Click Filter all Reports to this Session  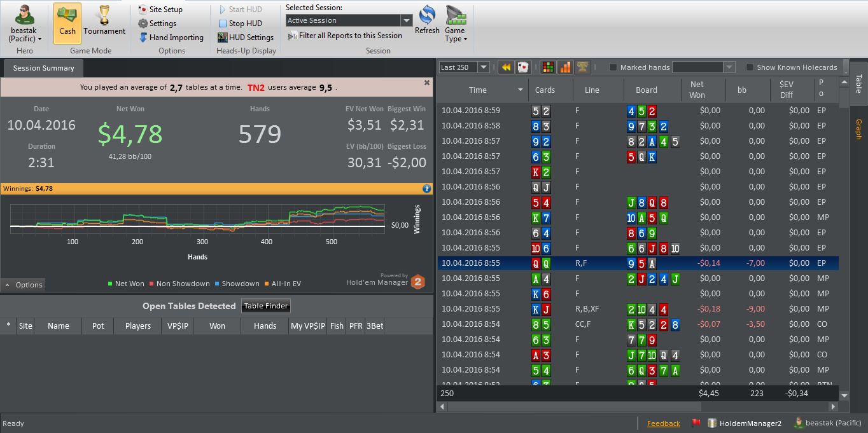click(345, 36)
